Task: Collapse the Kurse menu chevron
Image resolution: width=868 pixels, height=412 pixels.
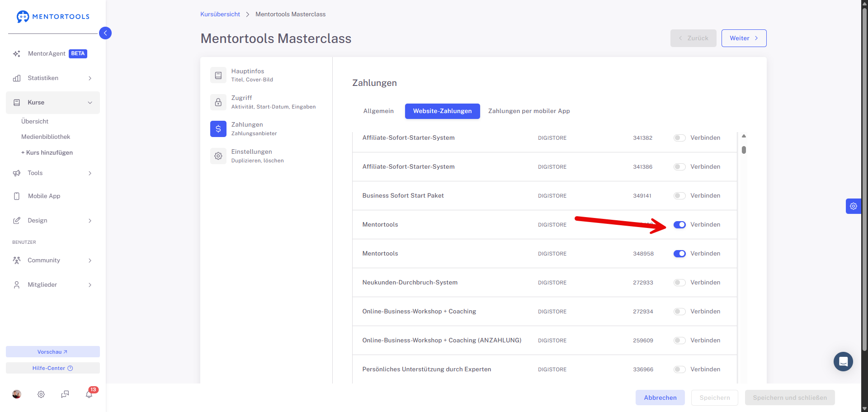Action: pos(90,103)
